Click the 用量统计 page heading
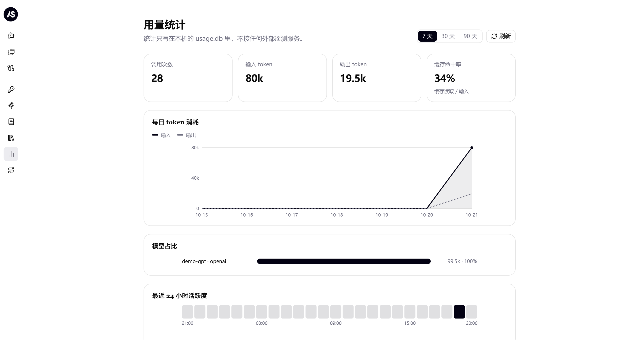 (x=165, y=25)
